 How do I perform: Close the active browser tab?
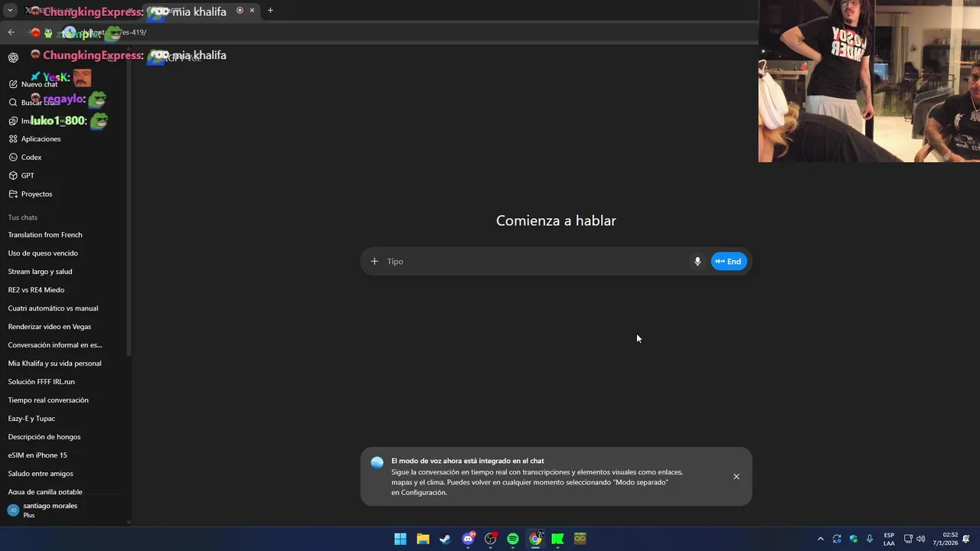point(252,11)
